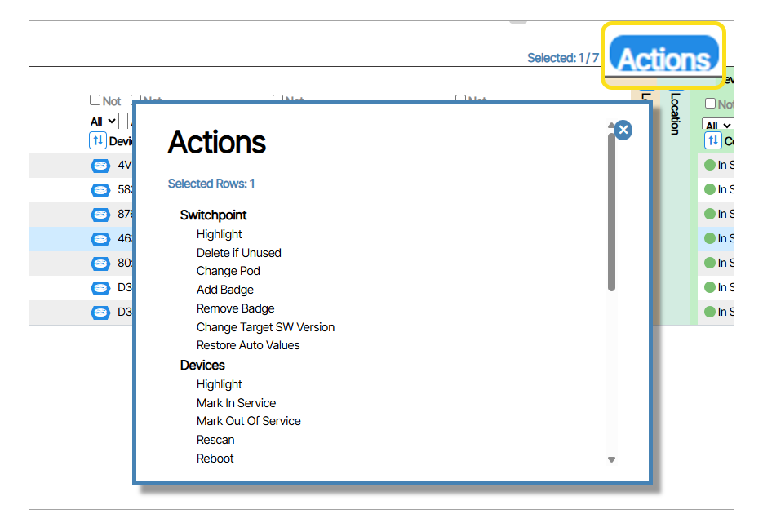
Task: Choose Mark Out Of Service under Devices
Action: pos(248,421)
